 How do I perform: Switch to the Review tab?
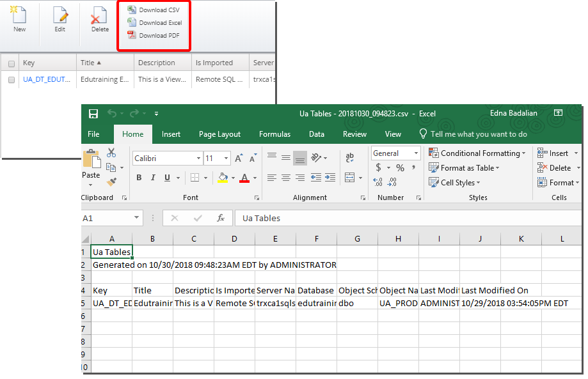(x=354, y=134)
